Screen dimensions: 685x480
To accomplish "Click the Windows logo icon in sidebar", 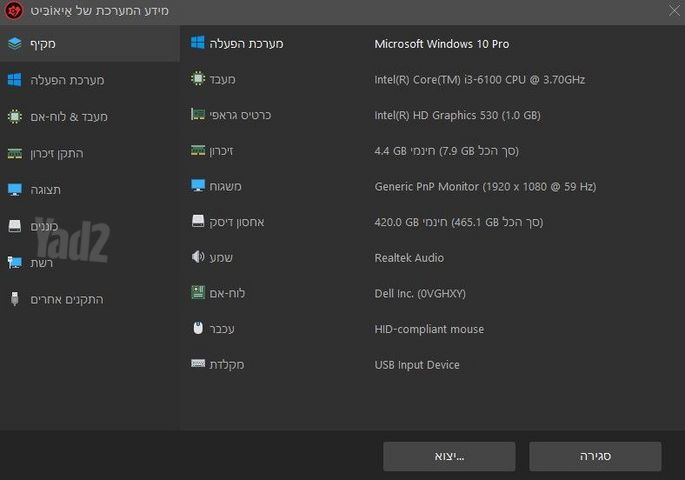I will pyautogui.click(x=14, y=80).
